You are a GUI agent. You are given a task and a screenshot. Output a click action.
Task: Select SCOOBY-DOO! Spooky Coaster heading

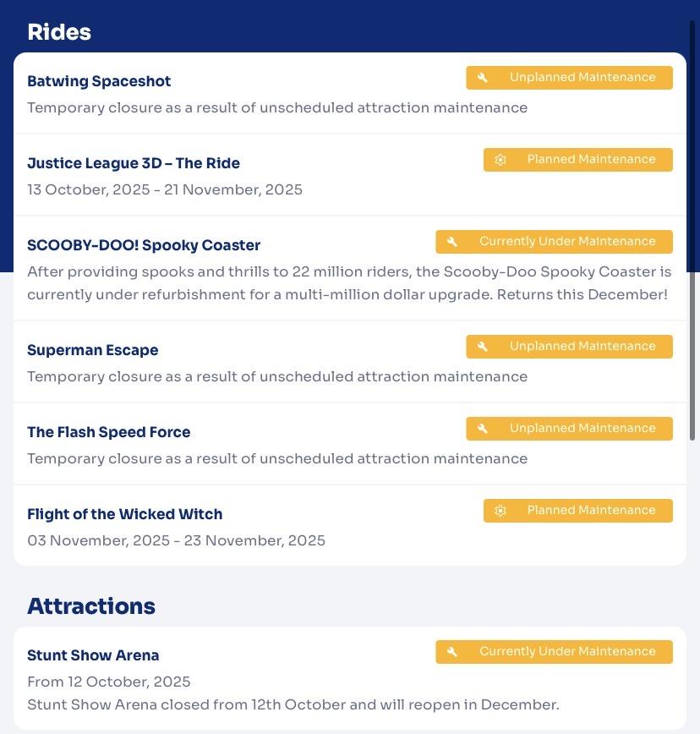point(144,245)
